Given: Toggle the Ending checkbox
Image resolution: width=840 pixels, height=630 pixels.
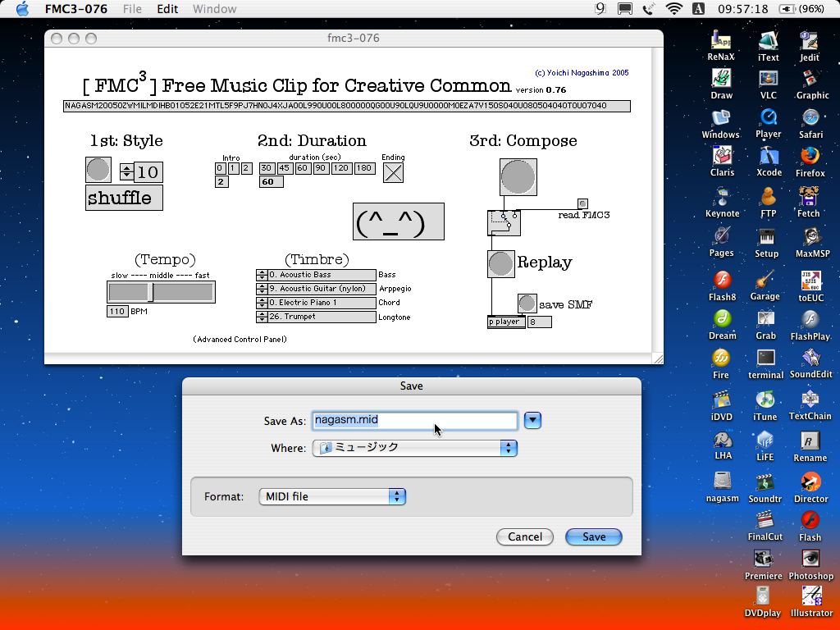Looking at the screenshot, I should click(393, 172).
